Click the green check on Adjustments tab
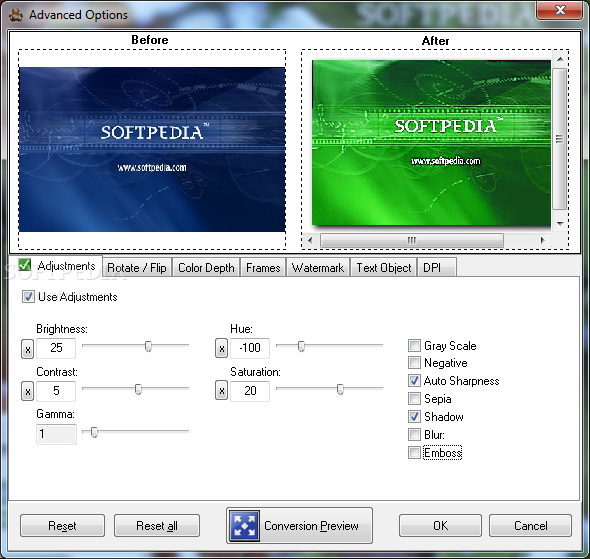Image resolution: width=590 pixels, height=559 pixels. point(25,265)
